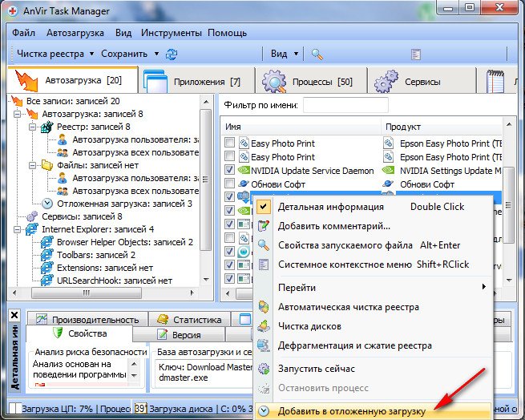Tick the Обнови Софт checkbox
This screenshot has width=525, height=420.
229,184
